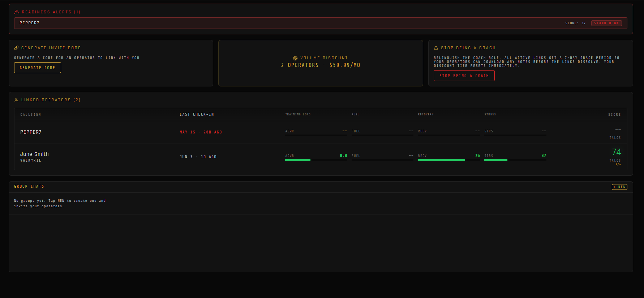Click the Generate Code button
This screenshot has width=644, height=298.
(38, 68)
